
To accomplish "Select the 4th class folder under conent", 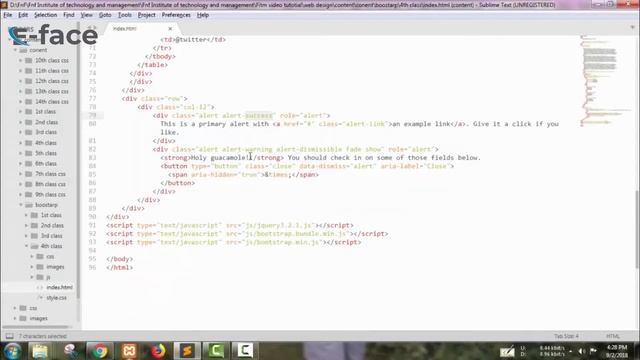I will tap(46, 143).
